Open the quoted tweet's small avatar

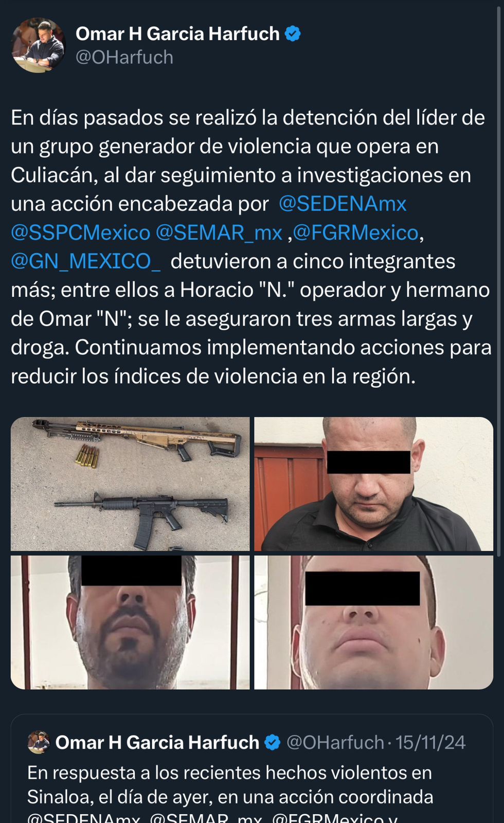[x=38, y=742]
